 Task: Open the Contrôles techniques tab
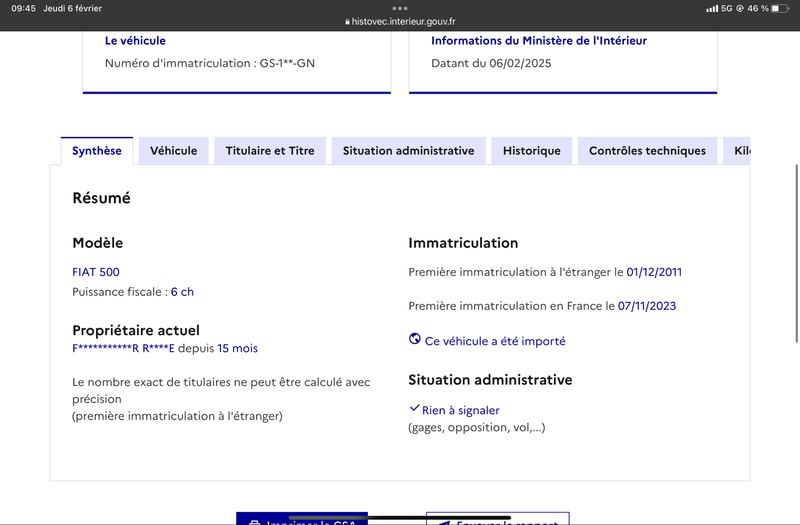point(647,151)
